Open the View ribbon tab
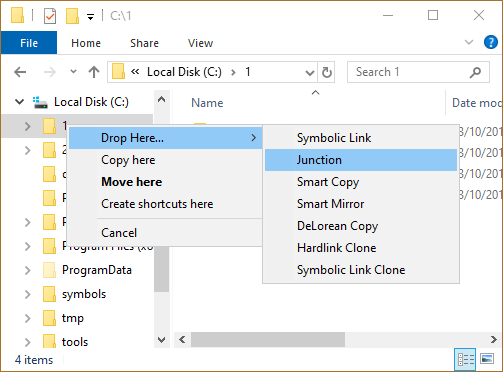Image resolution: width=503 pixels, height=372 pixels. click(x=200, y=43)
